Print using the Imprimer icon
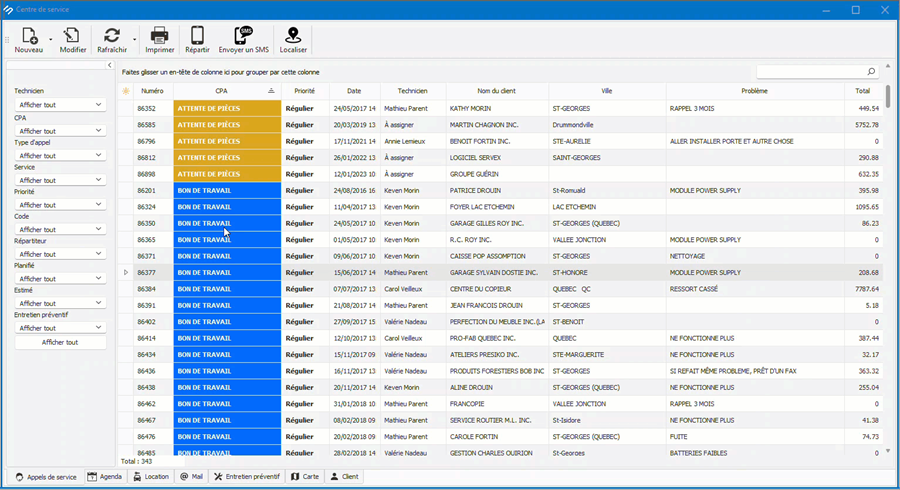 159,36
